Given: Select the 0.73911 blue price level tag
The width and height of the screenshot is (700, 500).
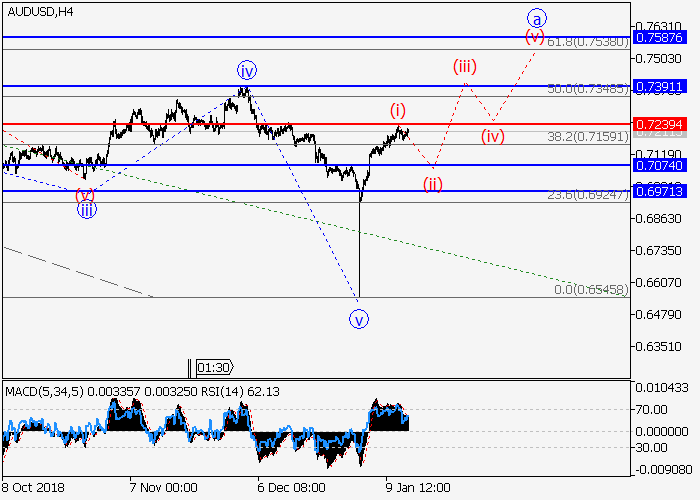Looking at the screenshot, I should (663, 87).
